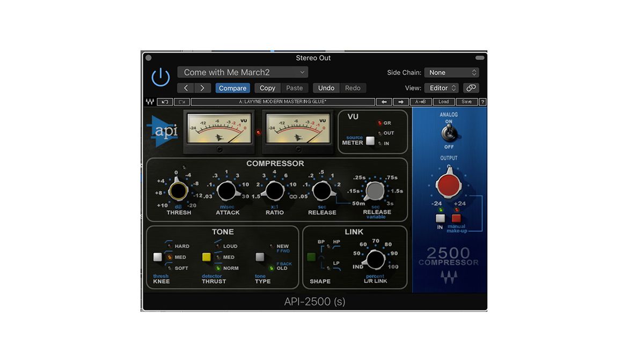Click the Load button

coord(444,102)
